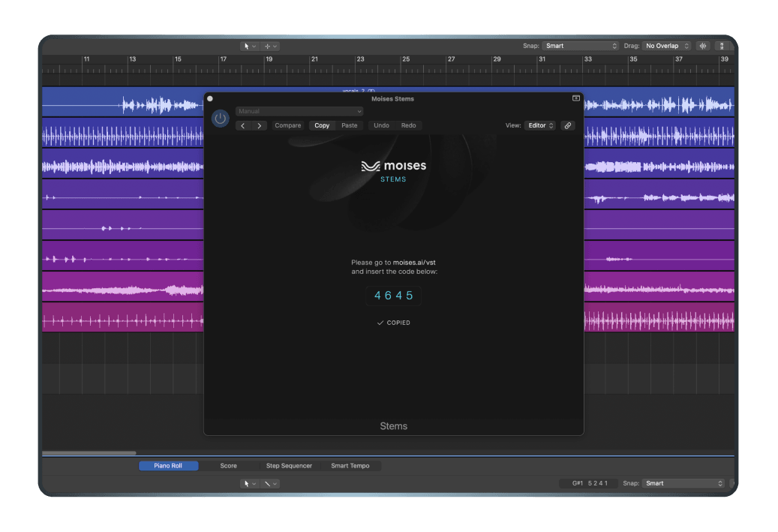This screenshot has height=532, width=778.
Task: Click the link/chain icon beside the Editor view
Action: pyautogui.click(x=568, y=125)
